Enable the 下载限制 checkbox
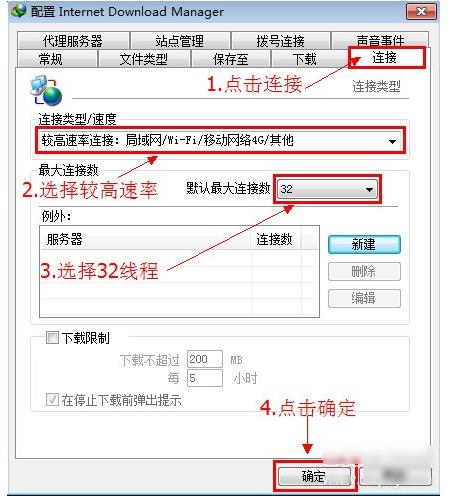This screenshot has width=450, height=496. pos(52,337)
